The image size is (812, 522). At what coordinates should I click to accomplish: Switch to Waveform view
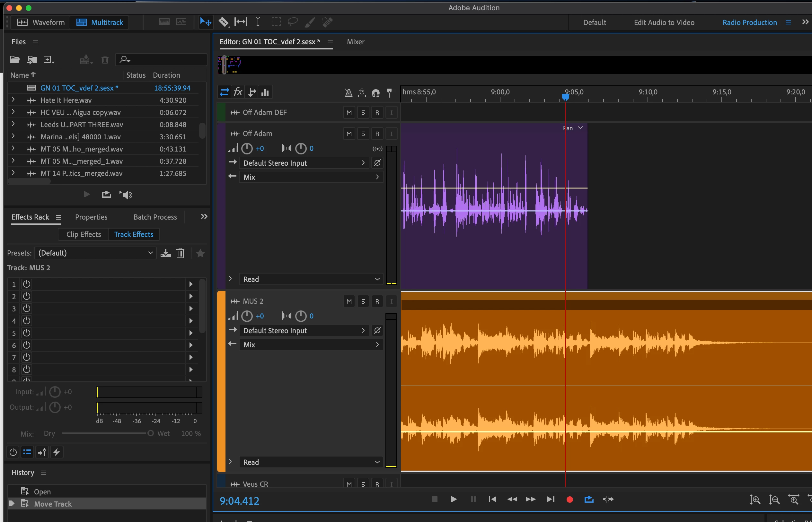tap(41, 22)
